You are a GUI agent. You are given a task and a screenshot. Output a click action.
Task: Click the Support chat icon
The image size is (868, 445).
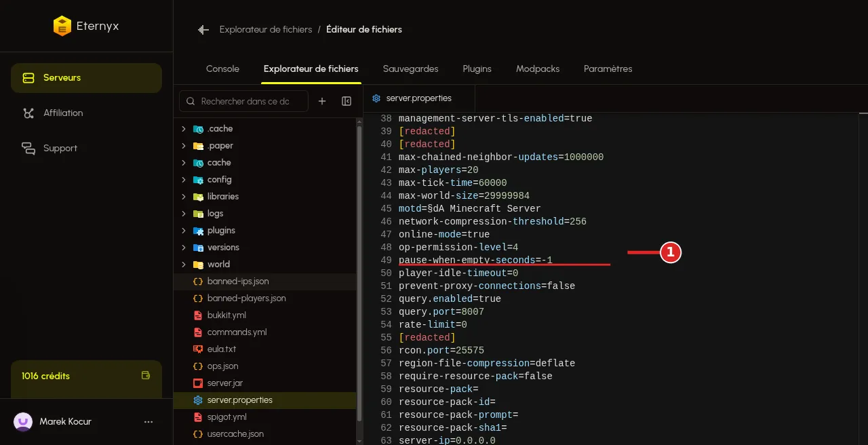(x=28, y=149)
